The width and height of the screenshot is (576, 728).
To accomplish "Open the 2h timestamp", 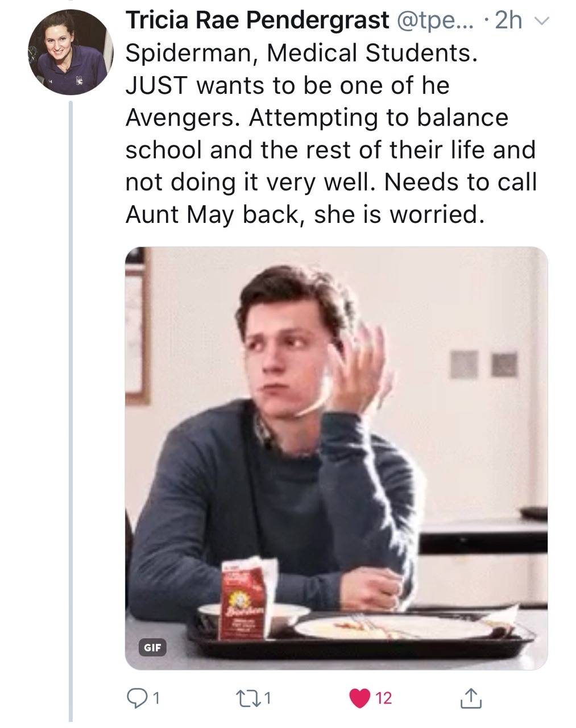I will pos(508,21).
